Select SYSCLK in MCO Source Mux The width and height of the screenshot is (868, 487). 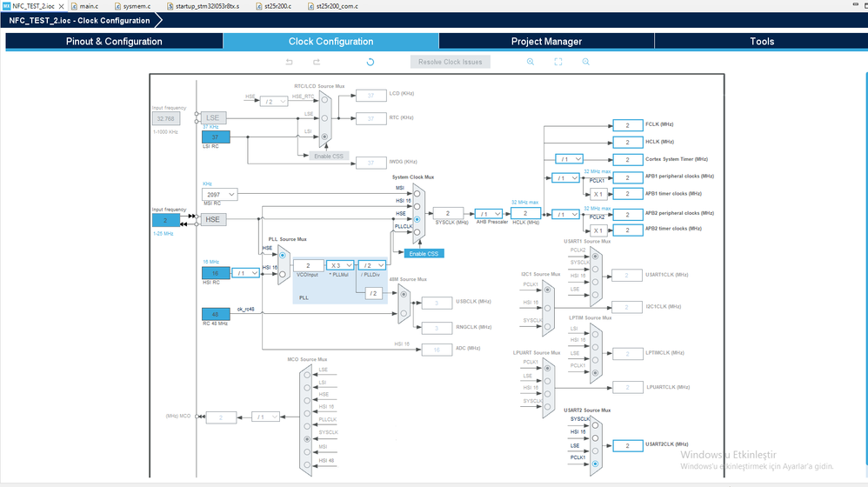click(x=307, y=439)
